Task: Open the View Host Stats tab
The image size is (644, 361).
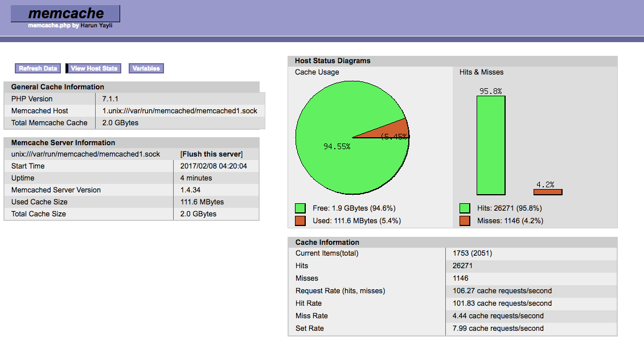Action: click(x=94, y=68)
